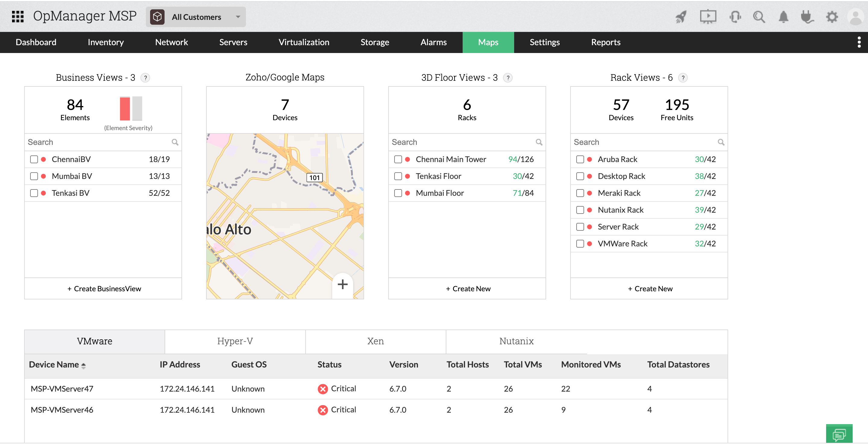Screen dimensions: 868x444
Task: Tick the Tenkasi BV checkbox
Action: point(34,193)
